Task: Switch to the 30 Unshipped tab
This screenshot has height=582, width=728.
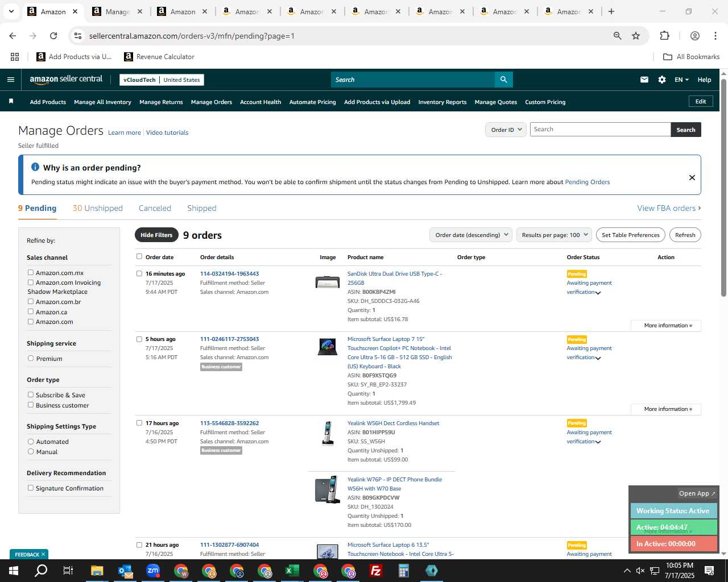Action: [x=98, y=208]
